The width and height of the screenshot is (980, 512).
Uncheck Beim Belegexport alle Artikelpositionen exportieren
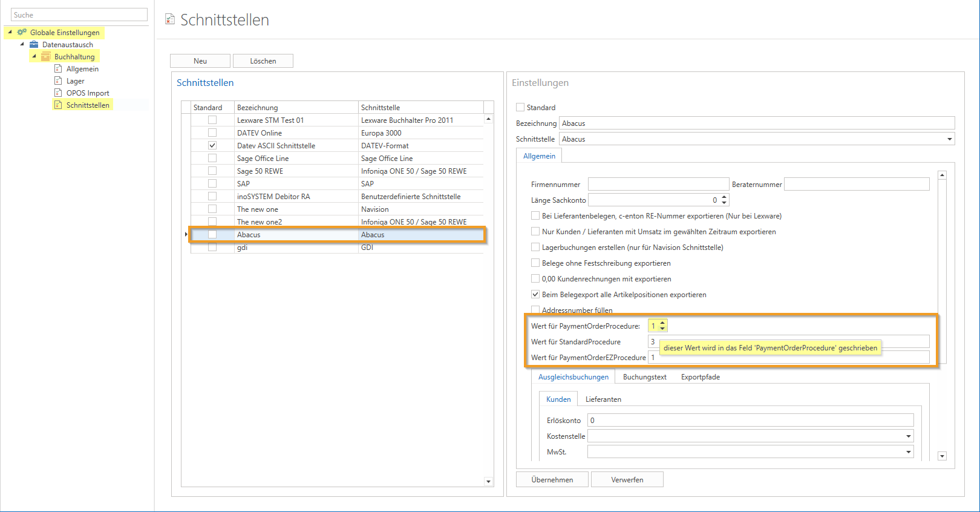pyautogui.click(x=535, y=295)
